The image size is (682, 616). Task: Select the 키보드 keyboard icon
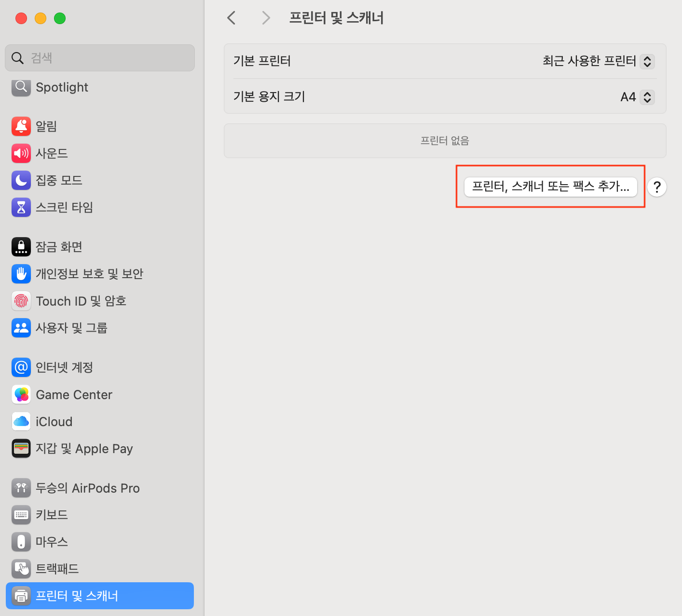[21, 515]
